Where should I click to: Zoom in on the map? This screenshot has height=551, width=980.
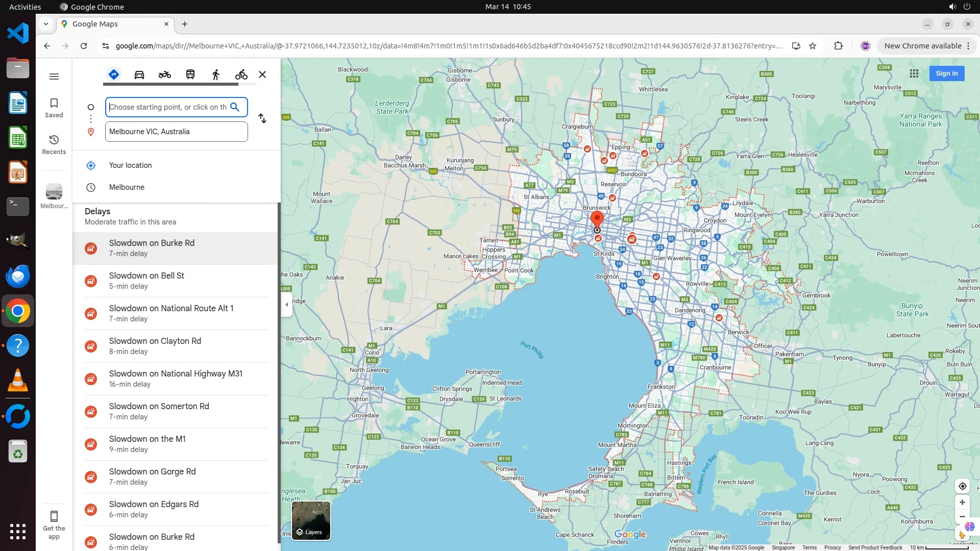(x=962, y=503)
